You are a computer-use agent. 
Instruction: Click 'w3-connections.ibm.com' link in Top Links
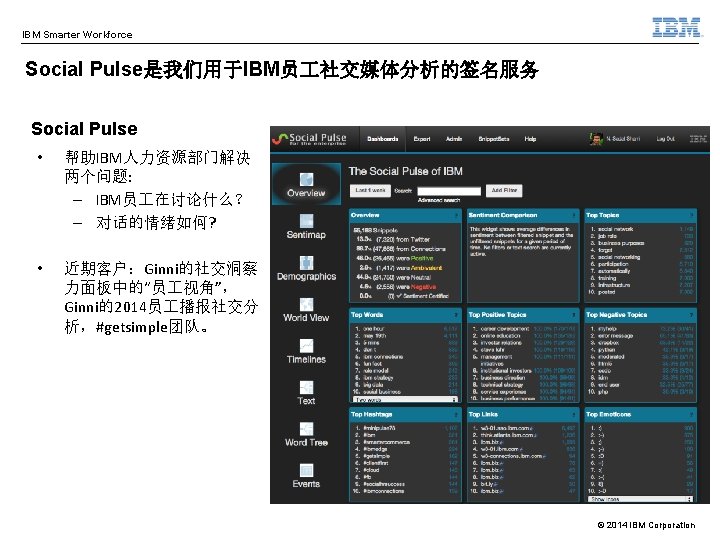click(x=511, y=456)
